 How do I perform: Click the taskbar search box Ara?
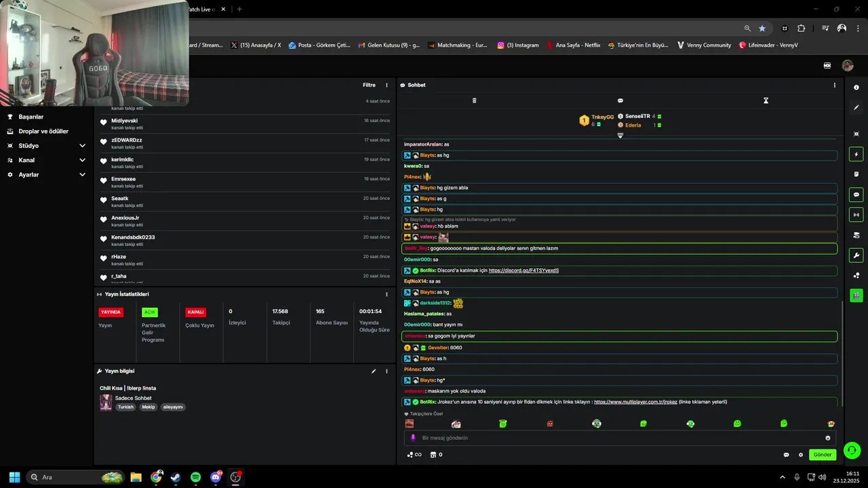76,477
